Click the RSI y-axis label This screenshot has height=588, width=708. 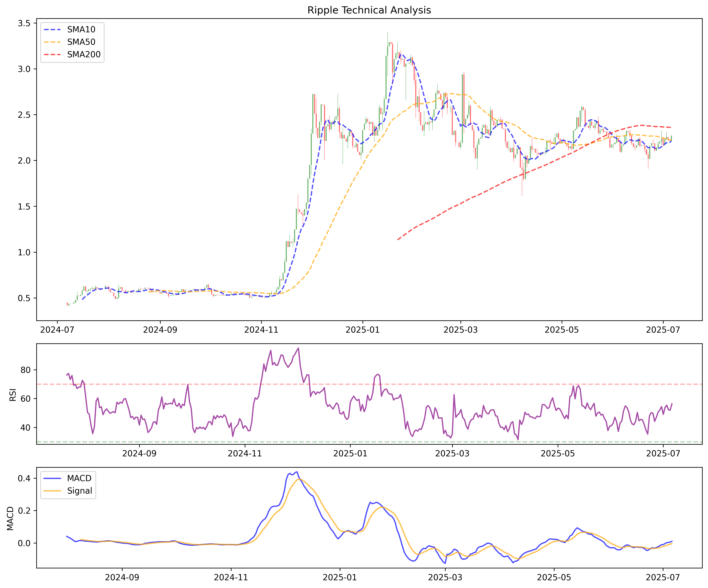13,395
